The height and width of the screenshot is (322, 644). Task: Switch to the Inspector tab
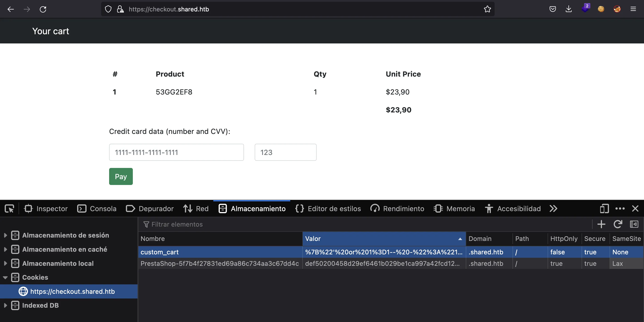[46, 208]
